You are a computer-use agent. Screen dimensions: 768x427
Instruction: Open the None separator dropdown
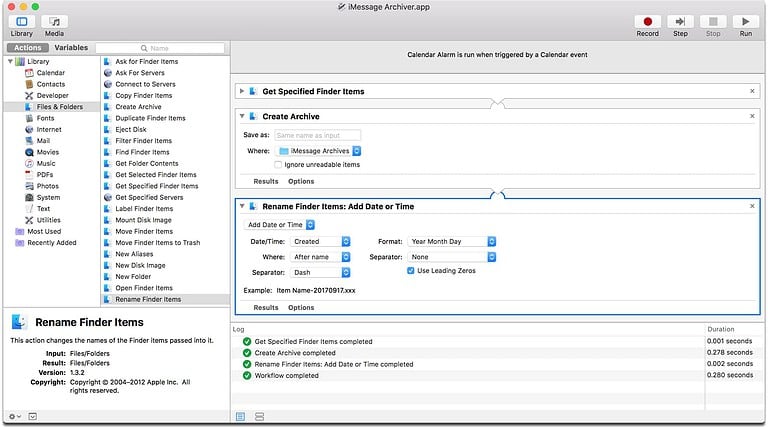pos(452,257)
